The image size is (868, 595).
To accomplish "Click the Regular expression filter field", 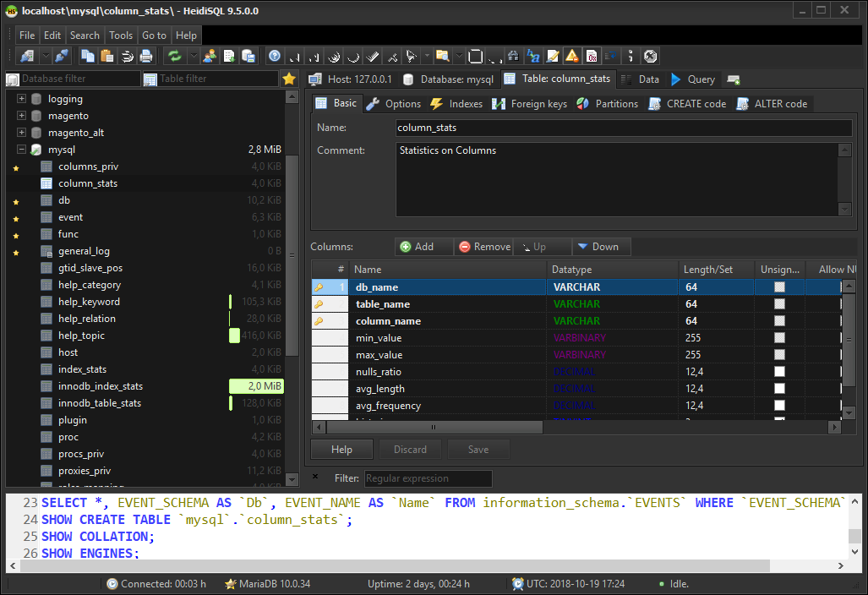I will point(428,478).
